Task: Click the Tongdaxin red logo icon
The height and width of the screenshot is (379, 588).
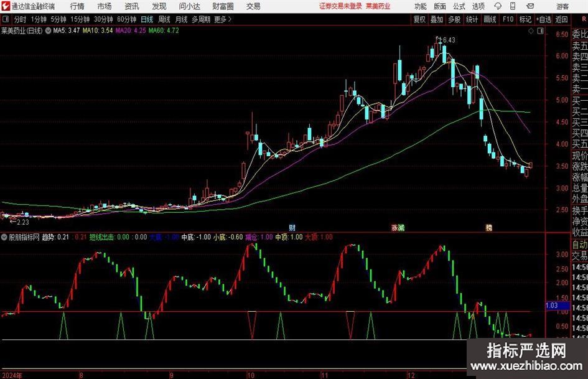Action: pos(6,6)
